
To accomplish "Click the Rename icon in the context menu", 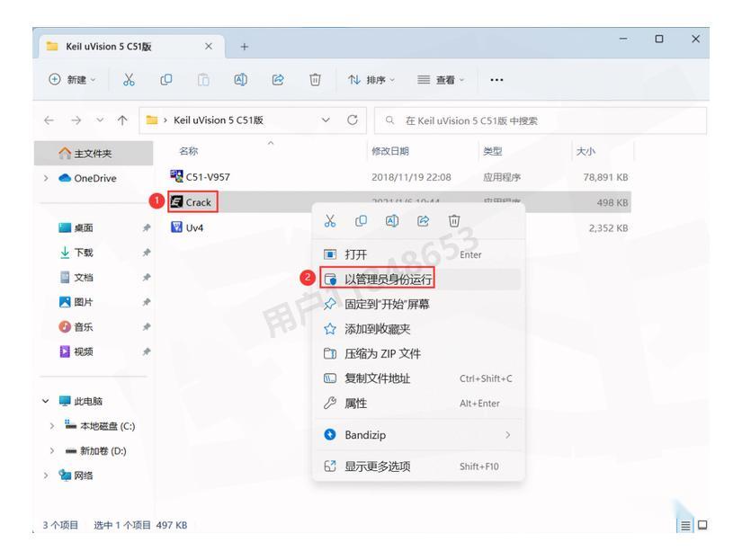I will (392, 221).
